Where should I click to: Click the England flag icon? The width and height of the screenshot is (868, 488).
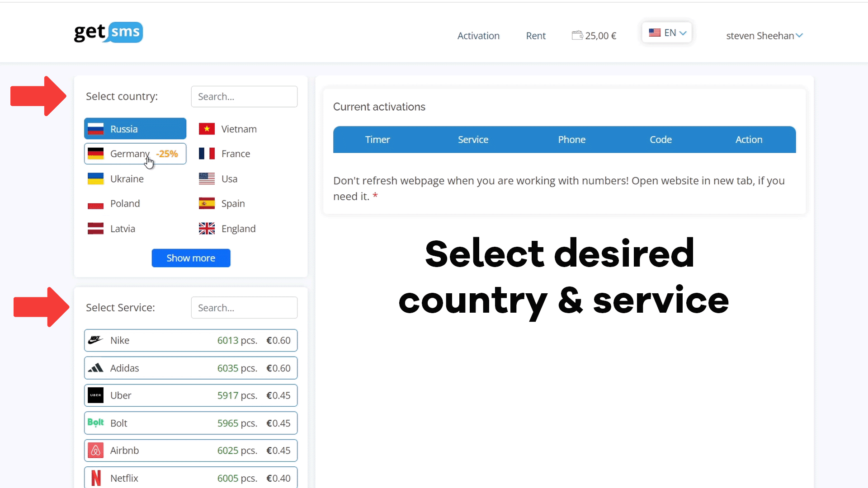point(207,229)
